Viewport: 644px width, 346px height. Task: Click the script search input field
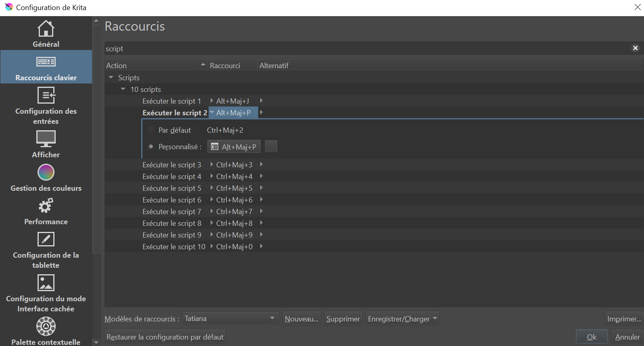point(363,48)
